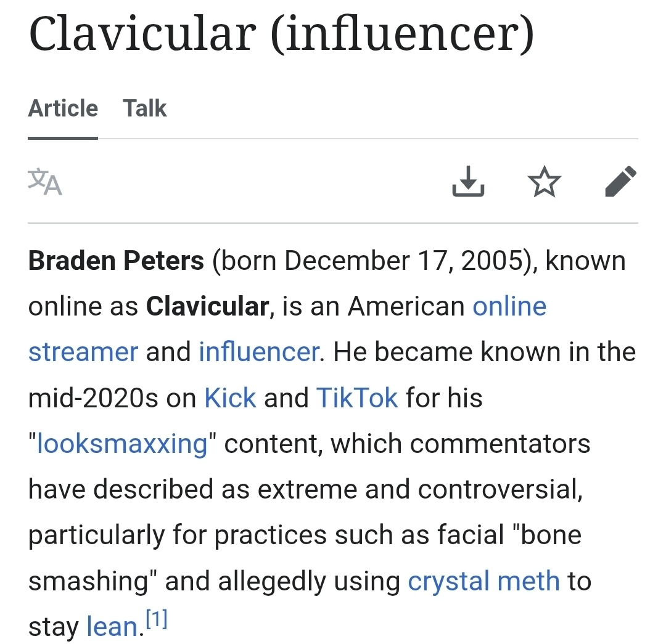
Task: Click the download article icon
Action: 468,182
